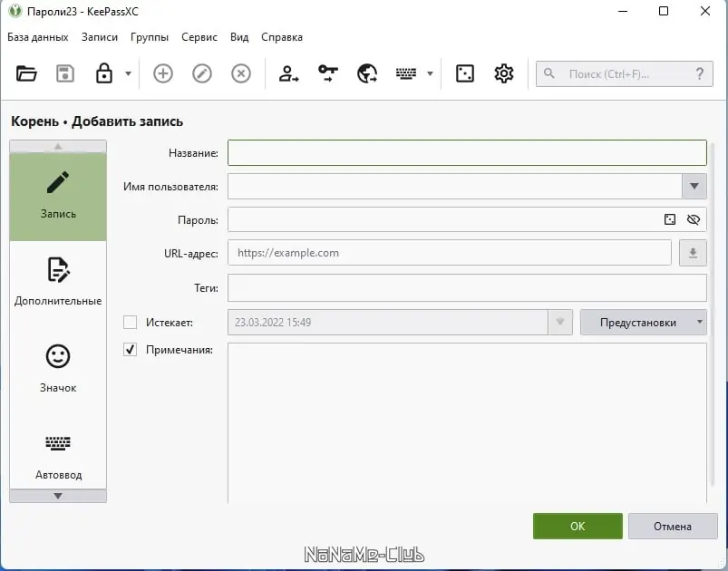Click the expiry date field 23.03.2022 15:49
This screenshot has width=728, height=571.
pos(388,322)
